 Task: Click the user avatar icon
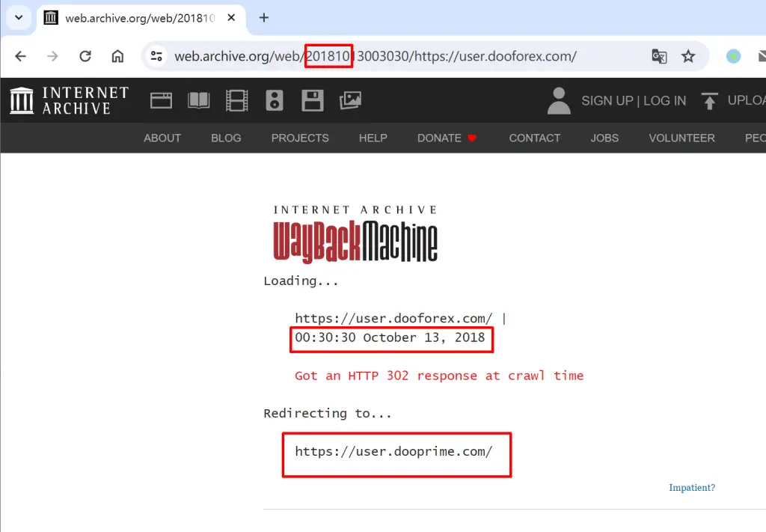click(559, 100)
